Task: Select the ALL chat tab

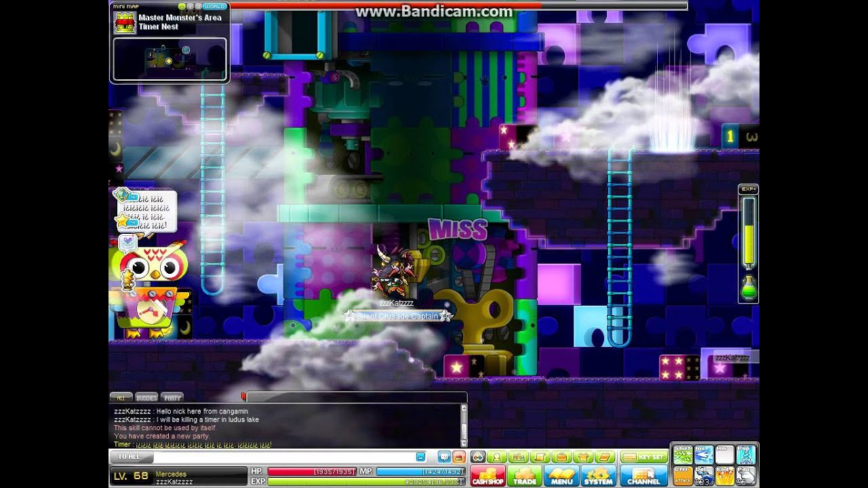Action: [x=121, y=398]
